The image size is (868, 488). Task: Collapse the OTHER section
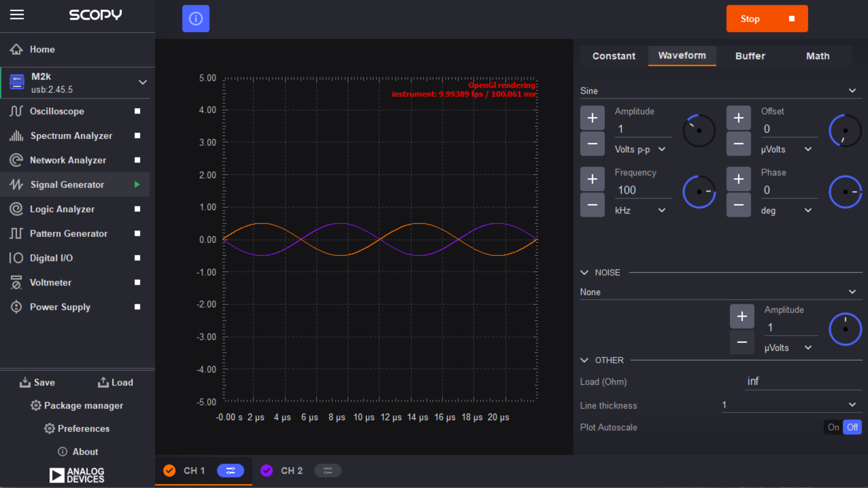(x=585, y=360)
